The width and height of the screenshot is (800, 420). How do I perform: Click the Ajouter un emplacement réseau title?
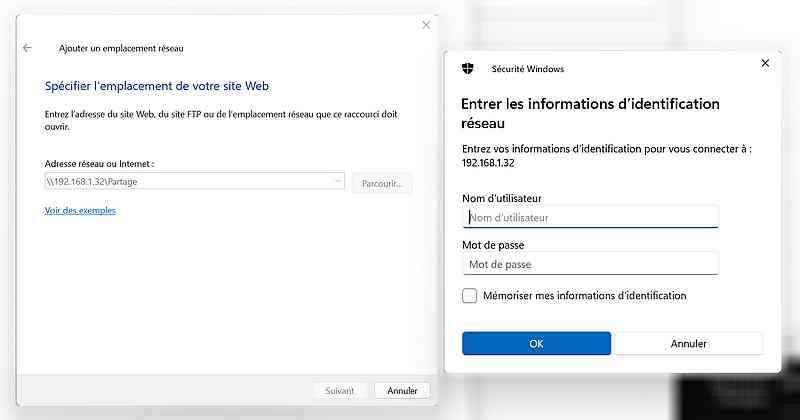pos(121,48)
